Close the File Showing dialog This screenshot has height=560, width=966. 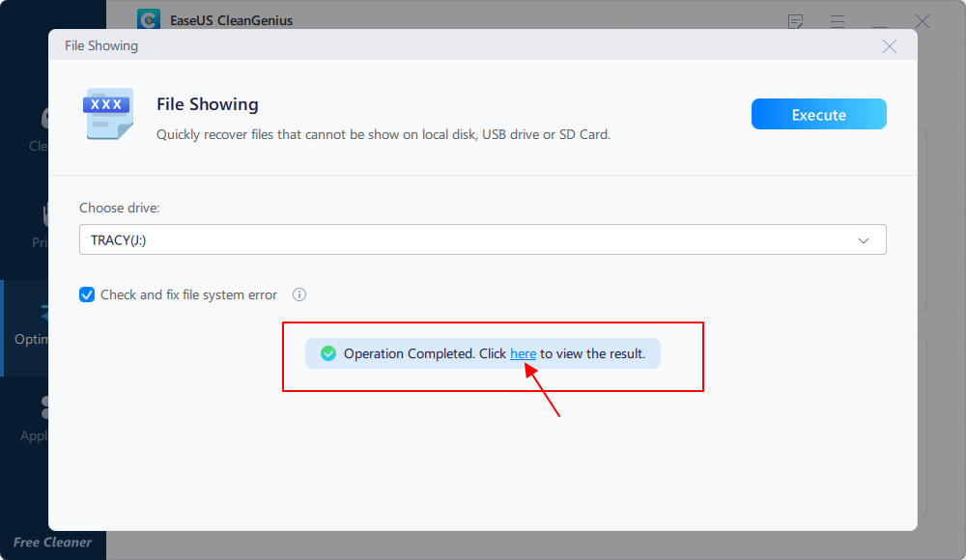(889, 46)
